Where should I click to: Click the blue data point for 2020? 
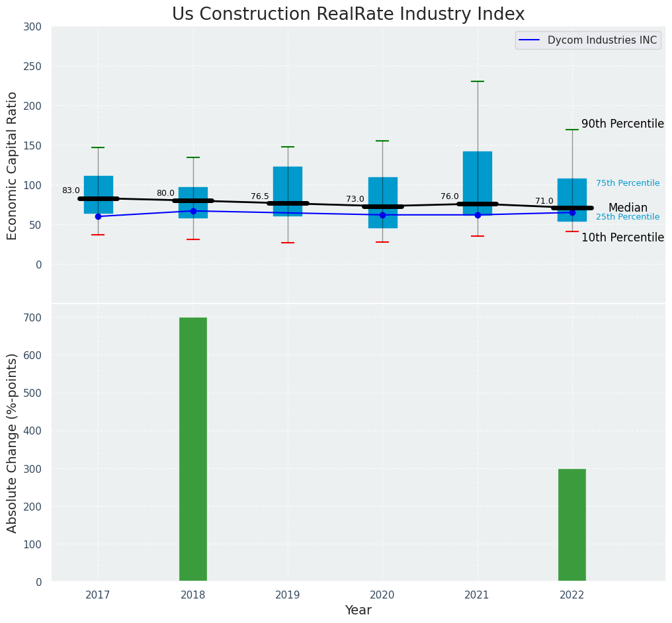382,215
